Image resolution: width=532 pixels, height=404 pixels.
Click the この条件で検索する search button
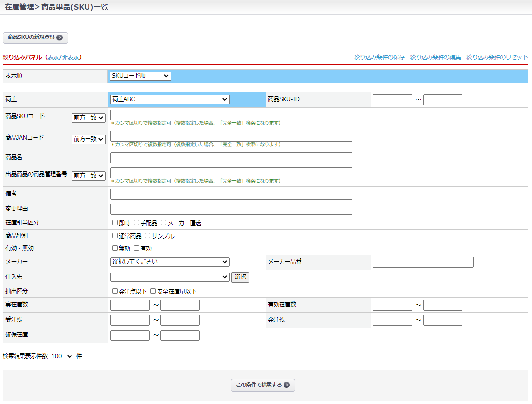click(x=263, y=385)
